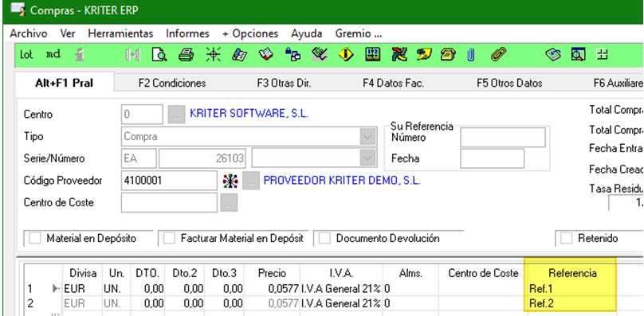Click the Centro de Coste input field
The height and width of the screenshot is (316, 644).
(169, 203)
